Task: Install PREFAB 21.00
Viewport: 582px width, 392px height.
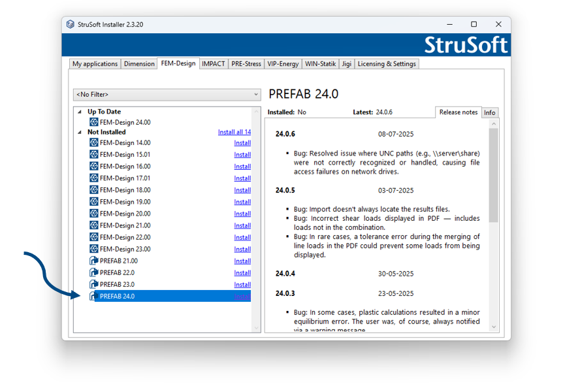Action: pos(242,261)
